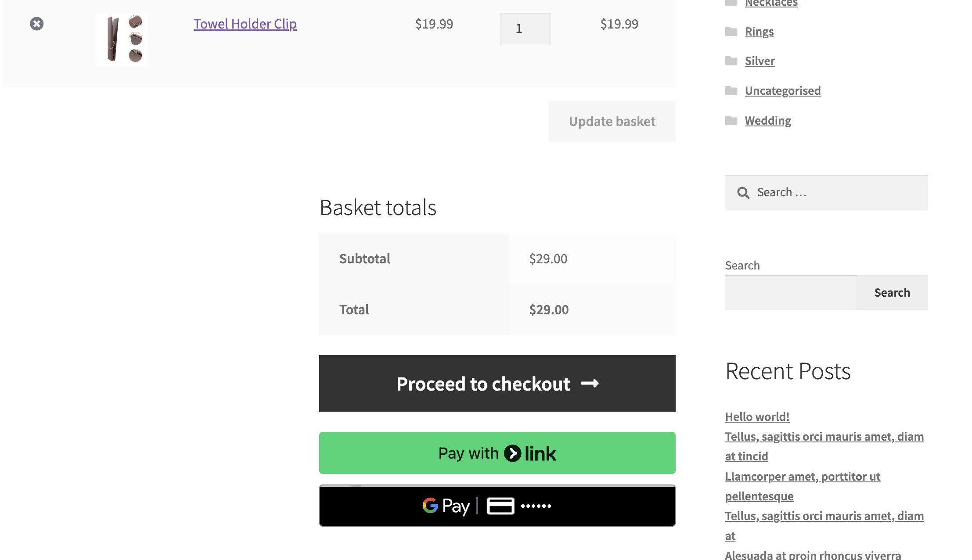Click the Hello world! recent post link
Screen dimensions: 972x560
click(757, 416)
